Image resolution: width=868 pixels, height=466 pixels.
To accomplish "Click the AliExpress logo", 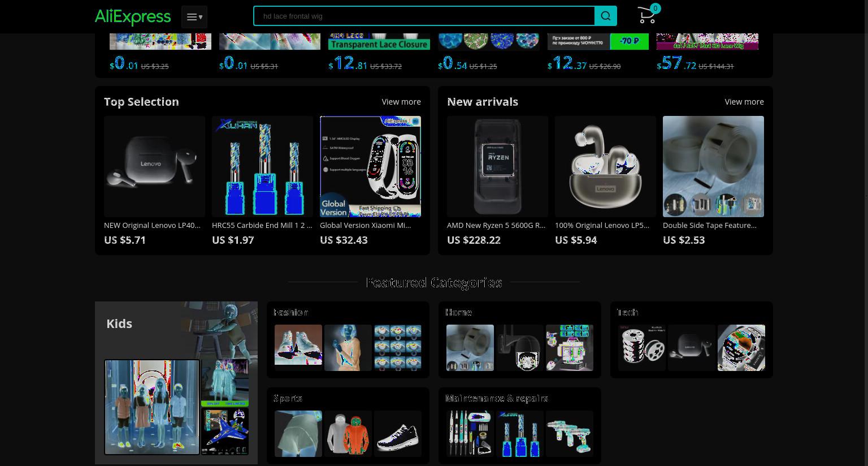I will (x=133, y=17).
